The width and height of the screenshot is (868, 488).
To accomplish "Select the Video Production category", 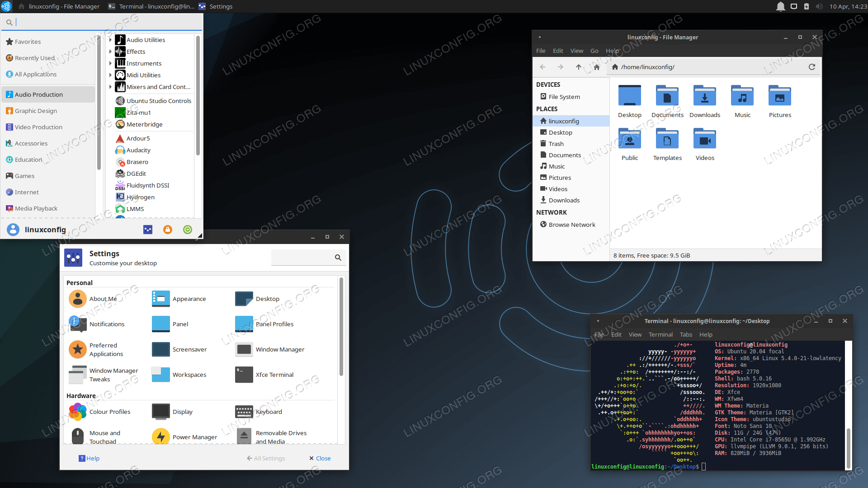I will click(x=48, y=127).
